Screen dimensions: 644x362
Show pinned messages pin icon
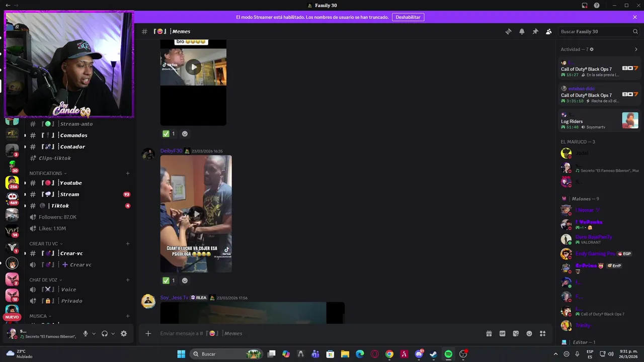point(535,31)
